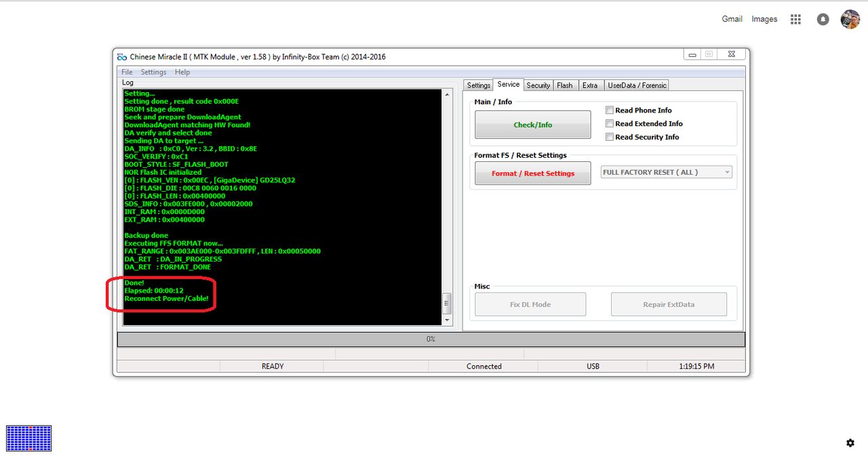868x458 pixels.
Task: Switch to the Settings tab
Action: (479, 85)
